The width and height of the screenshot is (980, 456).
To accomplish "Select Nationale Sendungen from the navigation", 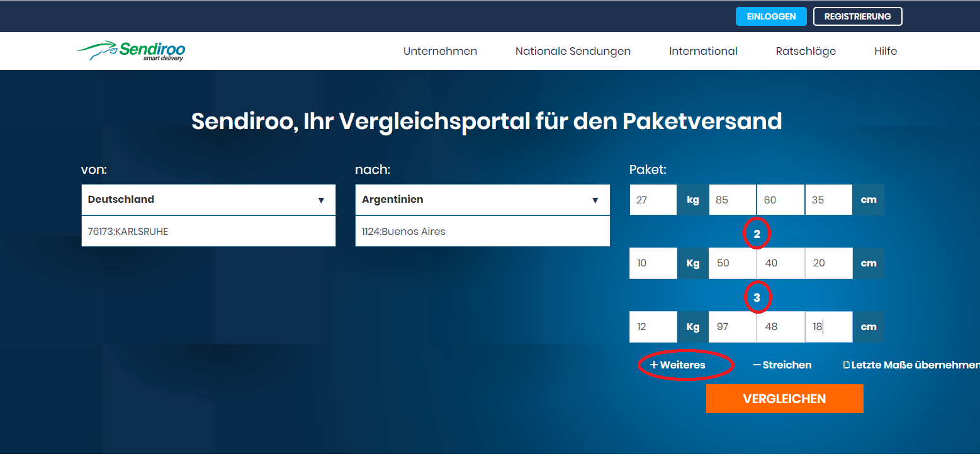I will 573,51.
